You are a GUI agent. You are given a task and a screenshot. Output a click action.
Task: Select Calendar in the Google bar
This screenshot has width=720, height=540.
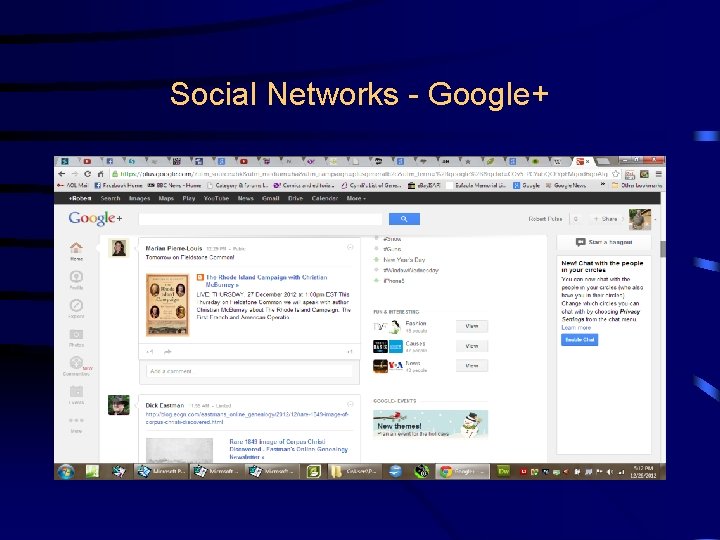coord(325,198)
